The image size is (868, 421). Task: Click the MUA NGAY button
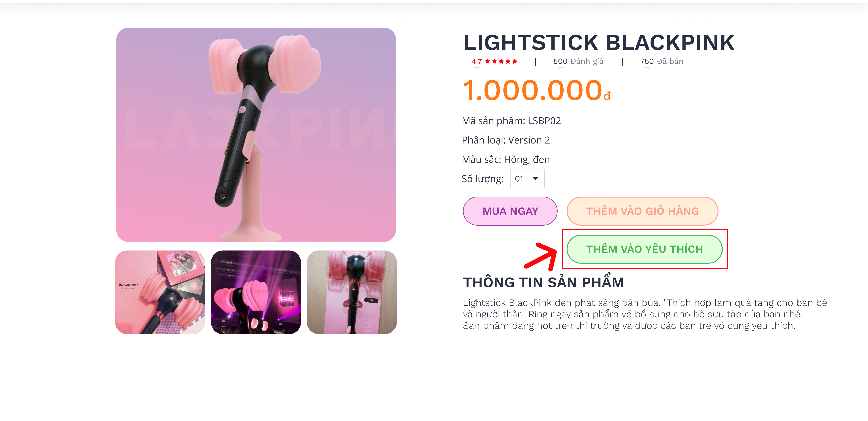pyautogui.click(x=510, y=211)
